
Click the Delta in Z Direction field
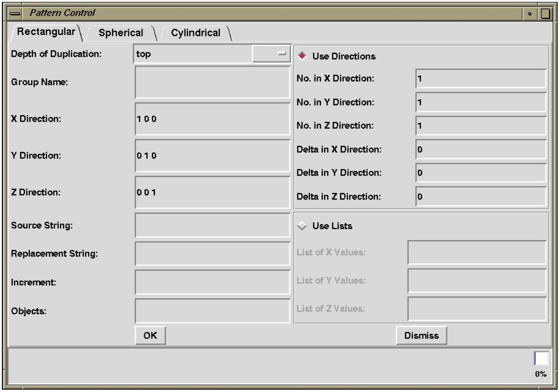coord(481,196)
